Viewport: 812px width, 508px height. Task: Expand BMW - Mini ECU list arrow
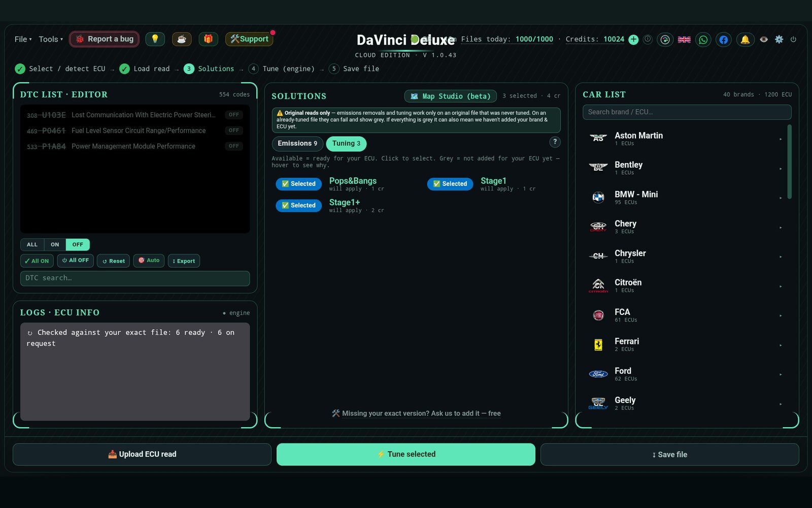(x=781, y=198)
